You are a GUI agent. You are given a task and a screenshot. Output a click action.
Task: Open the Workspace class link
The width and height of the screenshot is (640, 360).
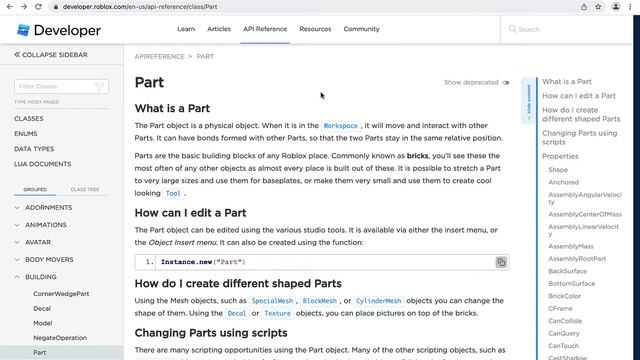point(340,126)
